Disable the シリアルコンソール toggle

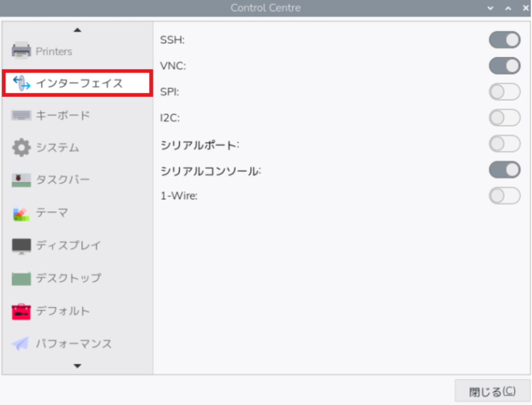click(x=504, y=170)
